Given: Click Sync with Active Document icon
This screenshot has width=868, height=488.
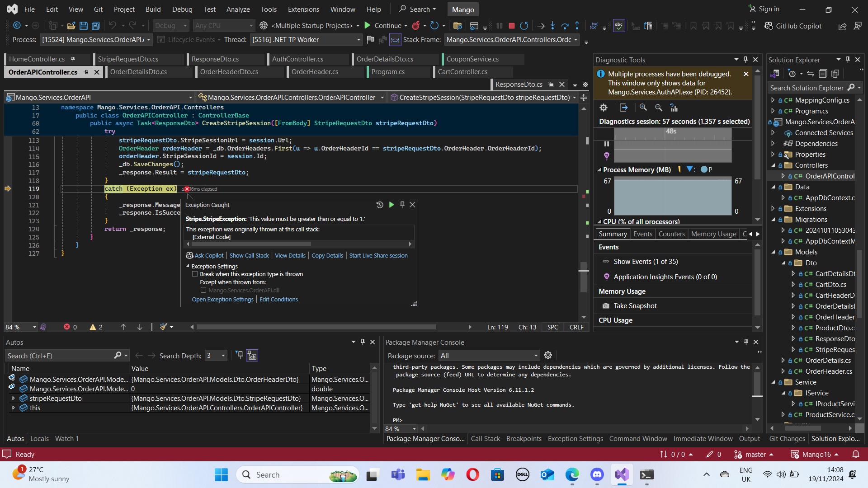Looking at the screenshot, I should coord(811,74).
